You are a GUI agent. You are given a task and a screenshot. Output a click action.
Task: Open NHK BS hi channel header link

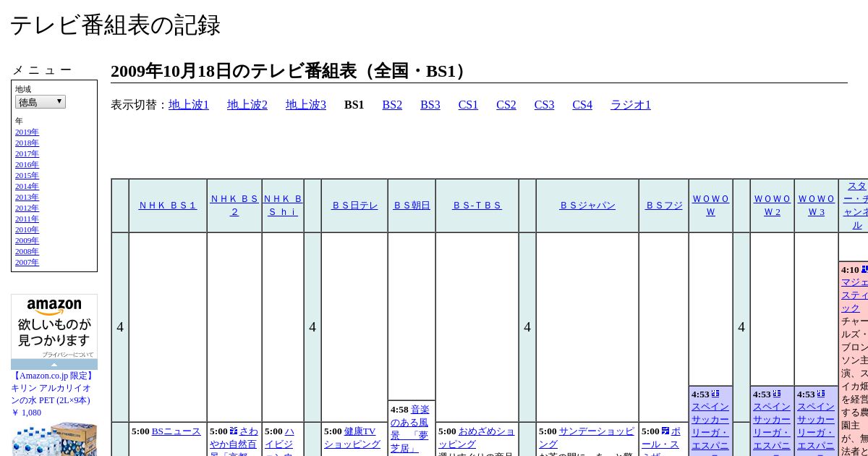pos(283,206)
